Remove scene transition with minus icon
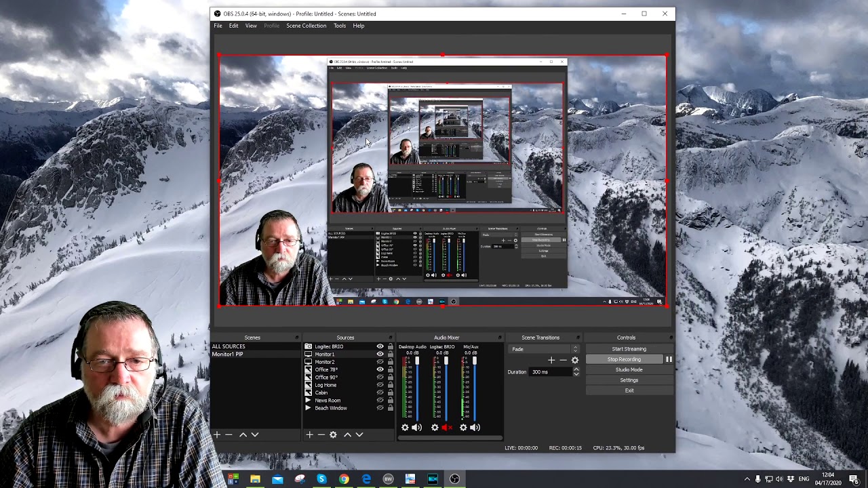Screen dimensions: 868x488 click(x=563, y=360)
